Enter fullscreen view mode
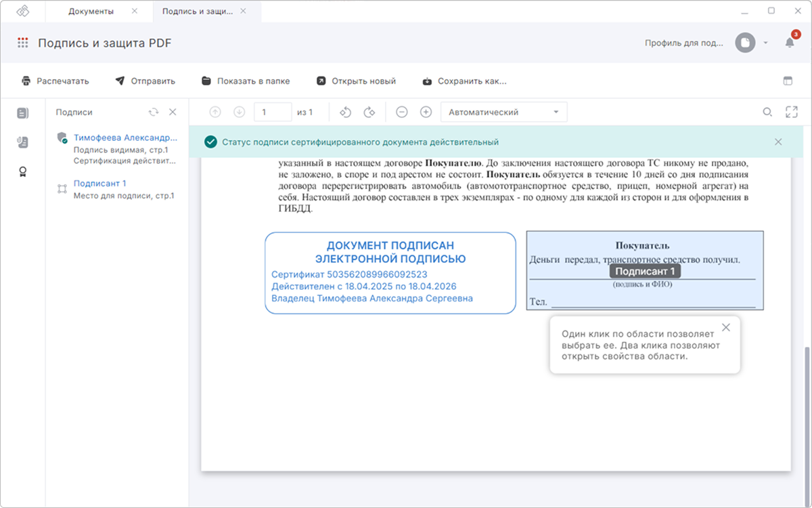 [x=792, y=112]
